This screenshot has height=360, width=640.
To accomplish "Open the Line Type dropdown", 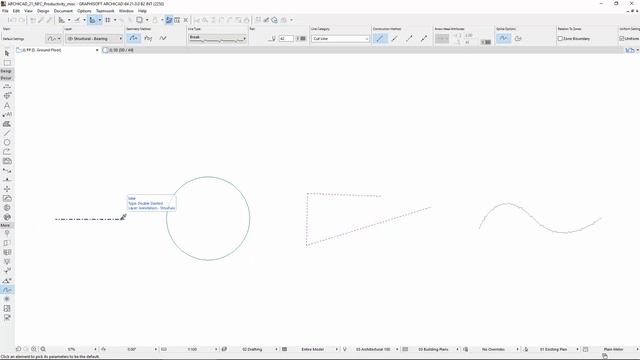I will [218, 38].
